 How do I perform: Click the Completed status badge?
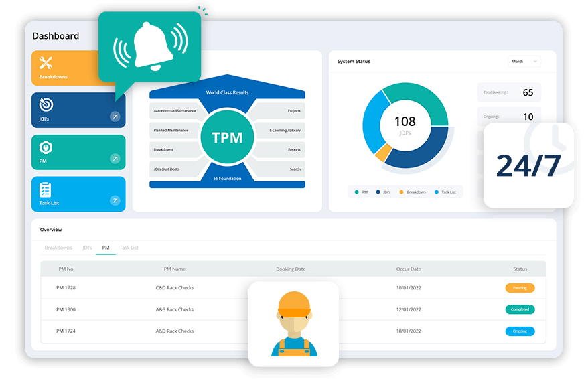(520, 309)
